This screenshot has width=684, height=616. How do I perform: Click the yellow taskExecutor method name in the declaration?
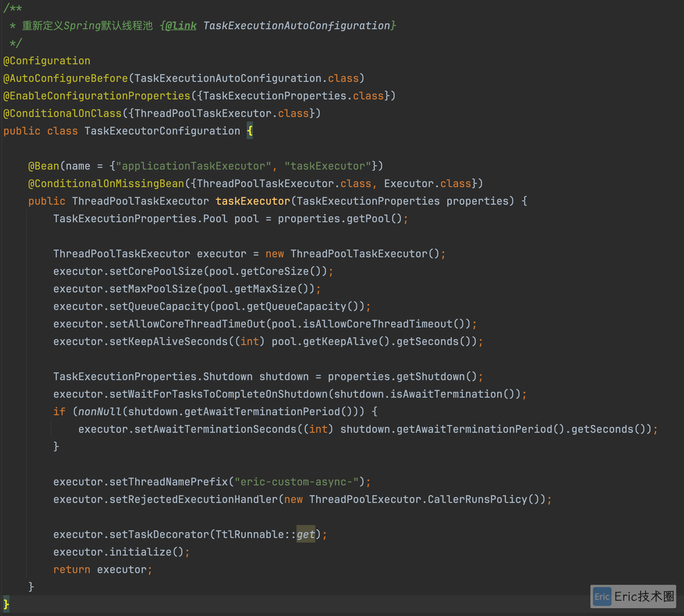click(x=253, y=201)
